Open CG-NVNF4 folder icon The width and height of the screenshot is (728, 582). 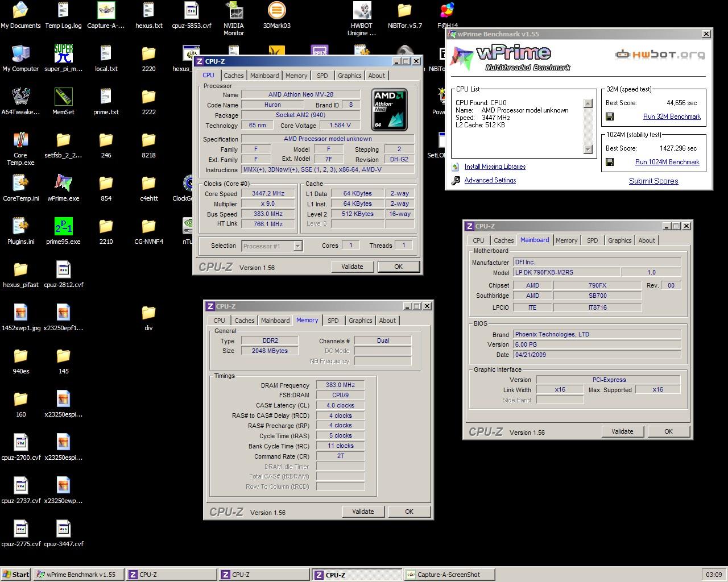[148, 231]
